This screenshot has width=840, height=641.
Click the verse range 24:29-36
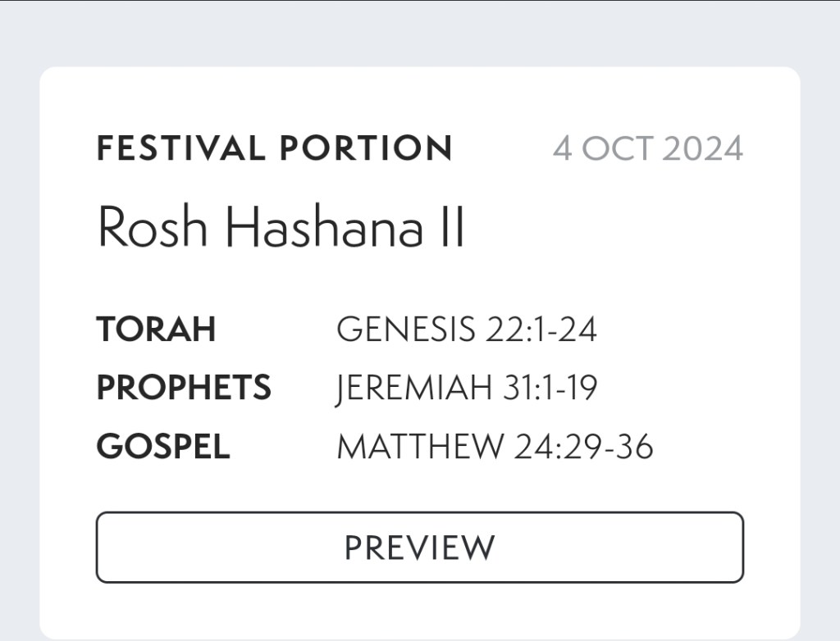point(583,447)
